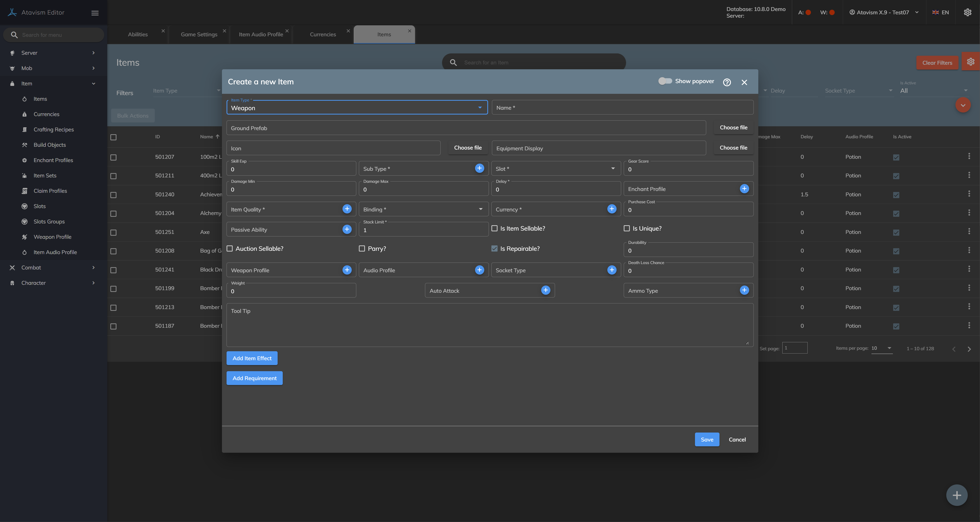The width and height of the screenshot is (980, 522).
Task: Expand the Slot dropdown
Action: (x=556, y=169)
